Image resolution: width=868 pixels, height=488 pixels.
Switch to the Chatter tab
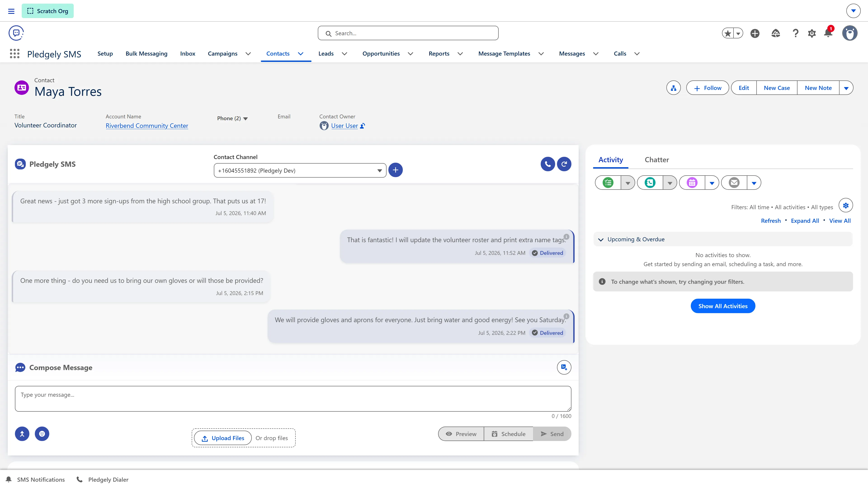(657, 160)
